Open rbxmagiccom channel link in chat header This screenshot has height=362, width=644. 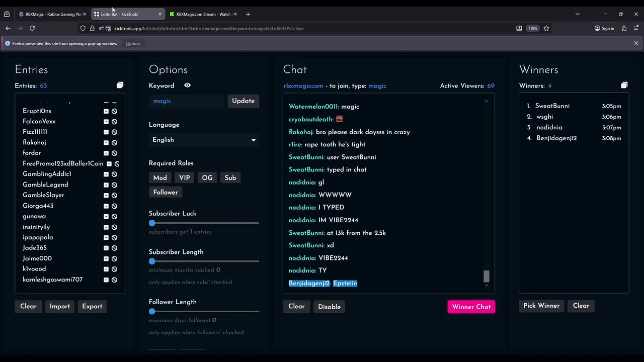(x=303, y=86)
